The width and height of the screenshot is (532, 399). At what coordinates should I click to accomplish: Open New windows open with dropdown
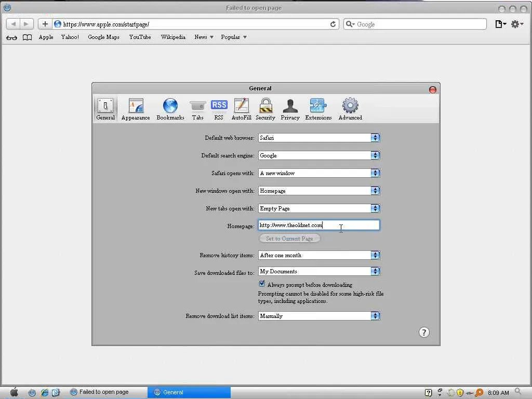(319, 191)
